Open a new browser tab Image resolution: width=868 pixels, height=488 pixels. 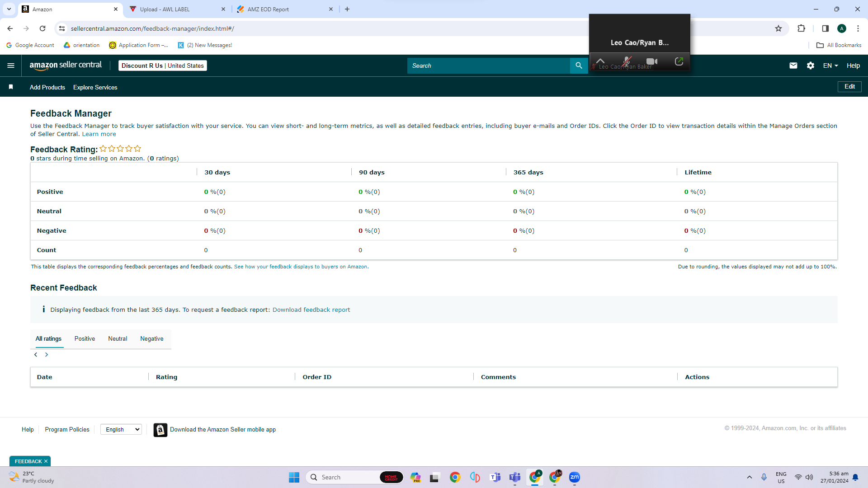tap(347, 9)
